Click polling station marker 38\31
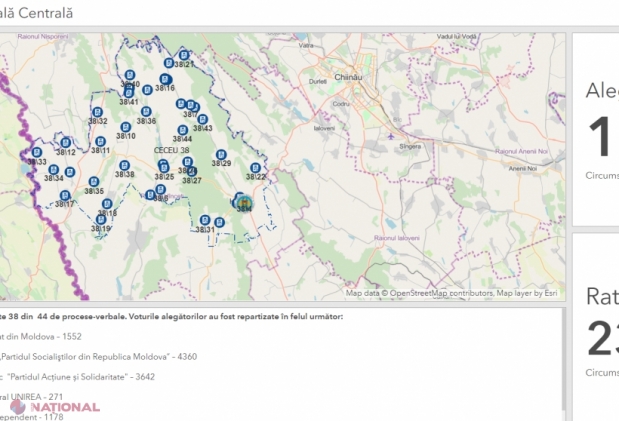Viewport: 619px width, 421px height. point(206,221)
